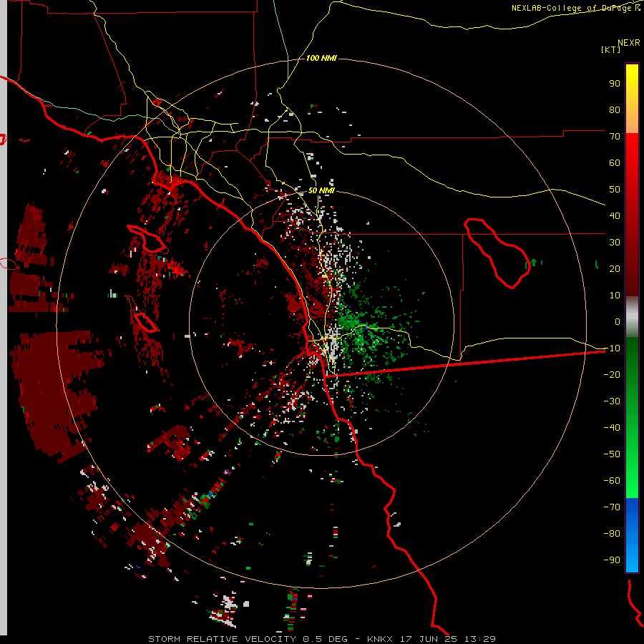Image resolution: width=644 pixels, height=644 pixels.
Task: Select the -10 value on velocity scale
Action: [x=612, y=348]
